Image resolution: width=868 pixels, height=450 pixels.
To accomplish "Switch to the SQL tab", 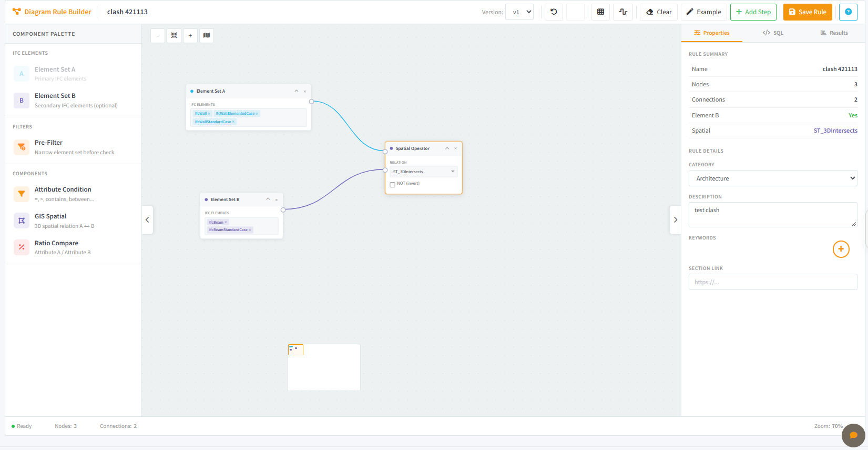I will 773,33.
